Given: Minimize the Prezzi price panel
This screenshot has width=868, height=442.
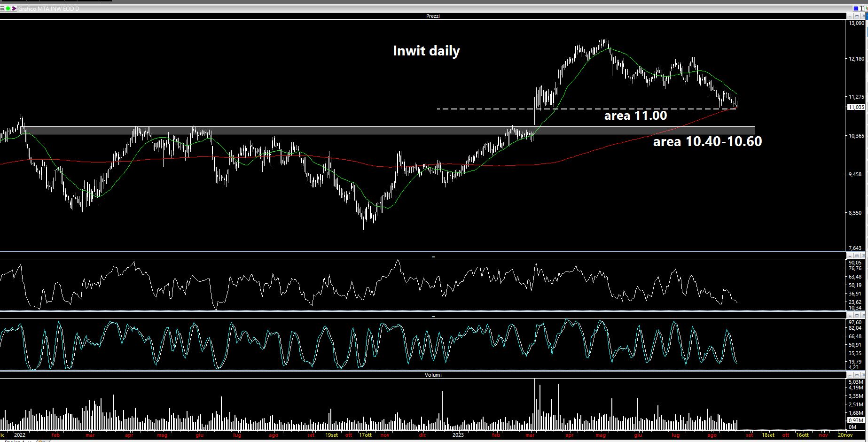Looking at the screenshot, I should pyautogui.click(x=850, y=16).
